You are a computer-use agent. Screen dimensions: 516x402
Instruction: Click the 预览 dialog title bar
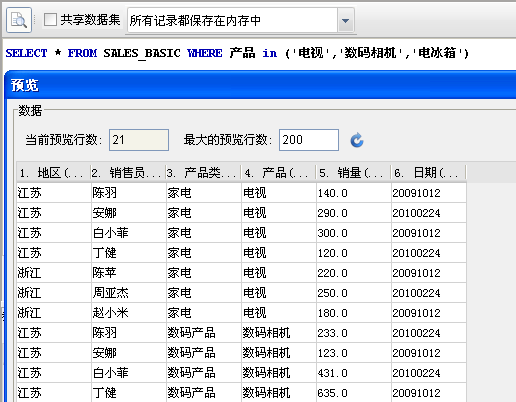pos(260,85)
